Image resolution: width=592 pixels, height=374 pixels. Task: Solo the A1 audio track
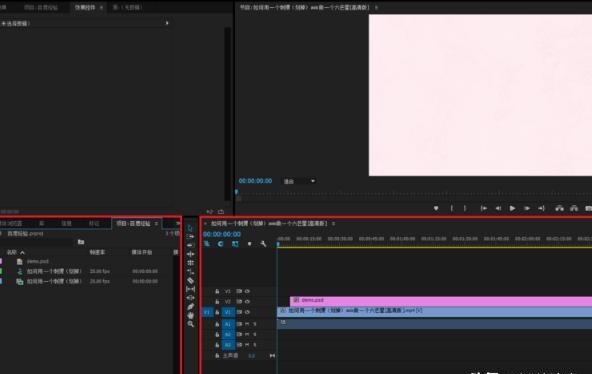click(255, 324)
